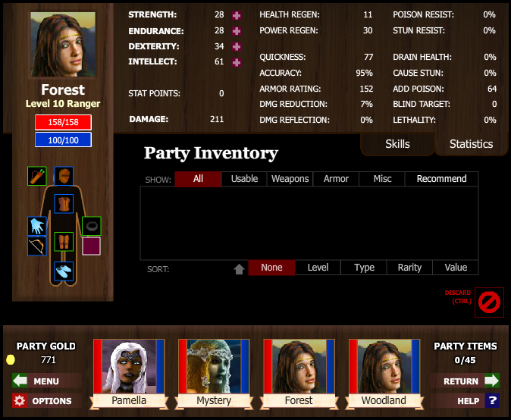
Task: Click the Help question mark icon
Action: pos(492,400)
